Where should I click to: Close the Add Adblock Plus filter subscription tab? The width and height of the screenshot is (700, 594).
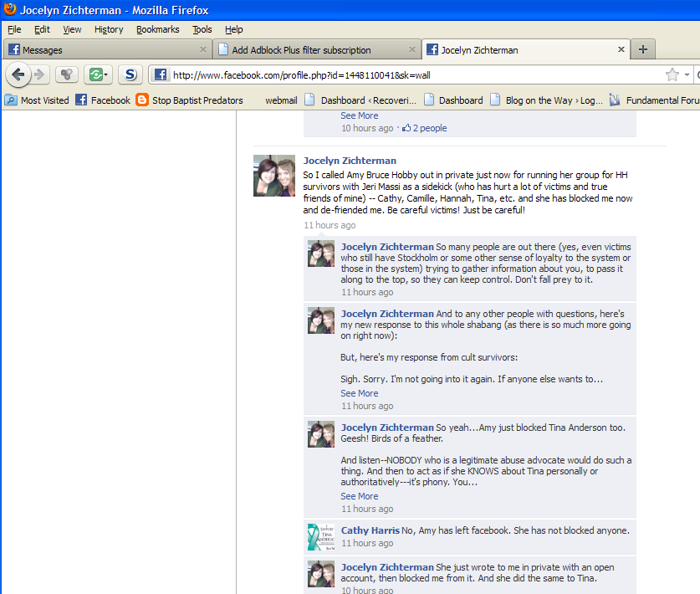tap(412, 49)
